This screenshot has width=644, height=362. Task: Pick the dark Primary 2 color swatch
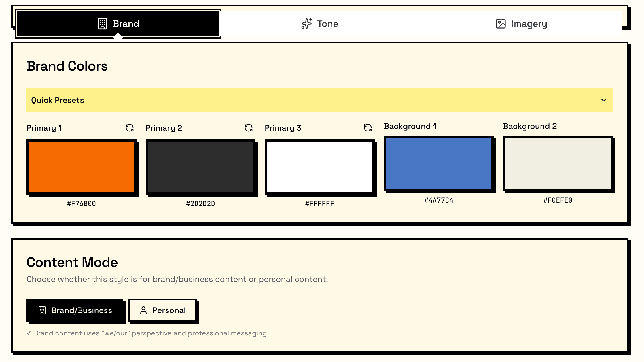click(200, 167)
